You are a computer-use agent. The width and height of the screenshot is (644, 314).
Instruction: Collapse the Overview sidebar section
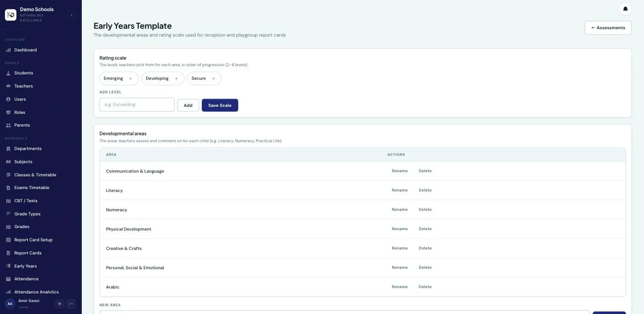tap(74, 40)
